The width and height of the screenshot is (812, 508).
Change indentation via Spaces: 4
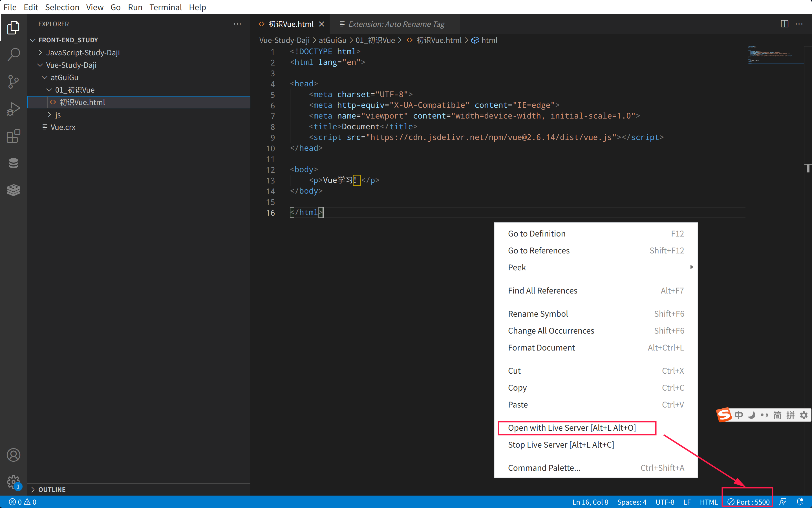coord(632,502)
